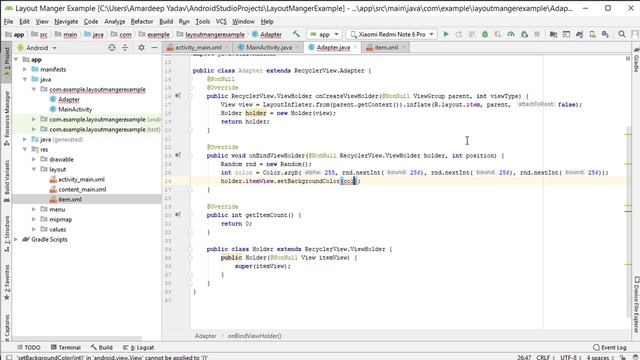The width and height of the screenshot is (640, 360).
Task: Open the Profile app gauge icon
Action: (511, 34)
